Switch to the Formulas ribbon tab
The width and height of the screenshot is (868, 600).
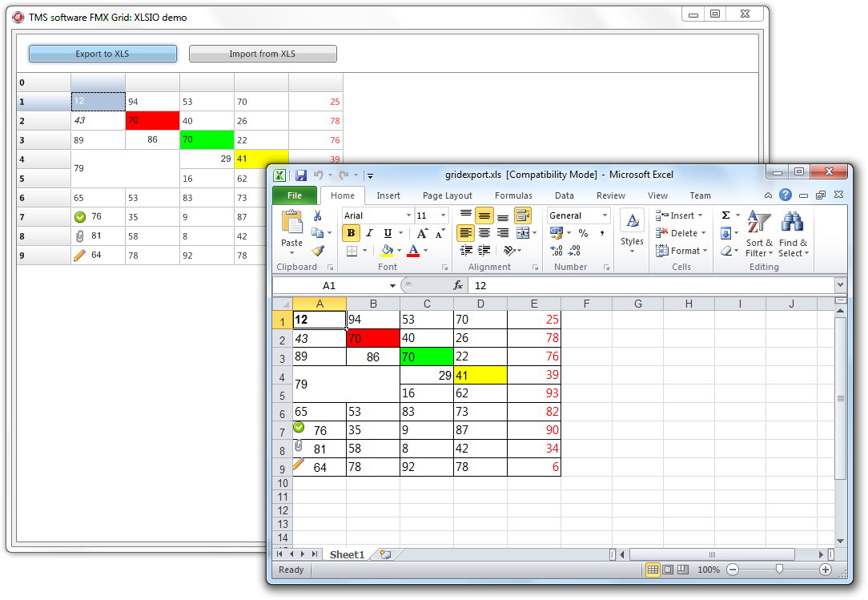[513, 195]
